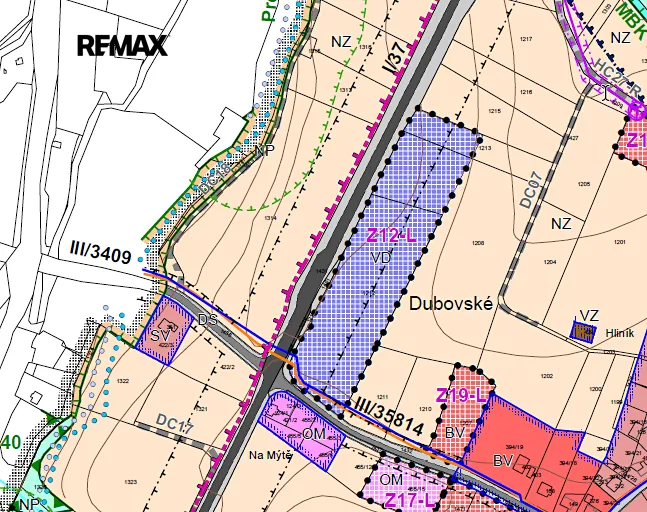
Task: Click the VD zone code label
Action: (x=380, y=258)
